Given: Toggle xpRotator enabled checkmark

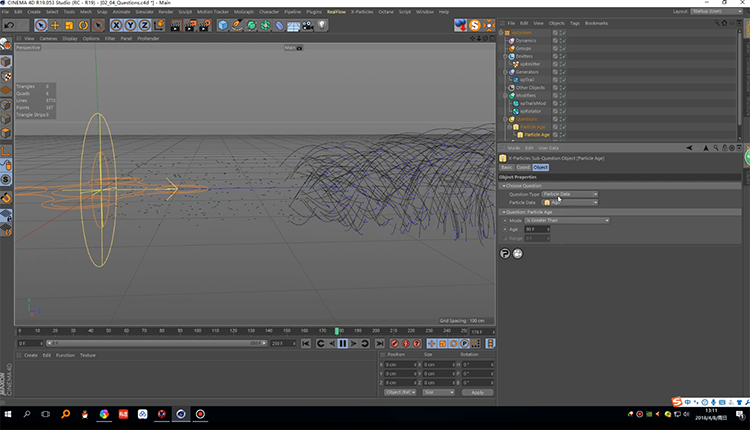Looking at the screenshot, I should point(563,110).
